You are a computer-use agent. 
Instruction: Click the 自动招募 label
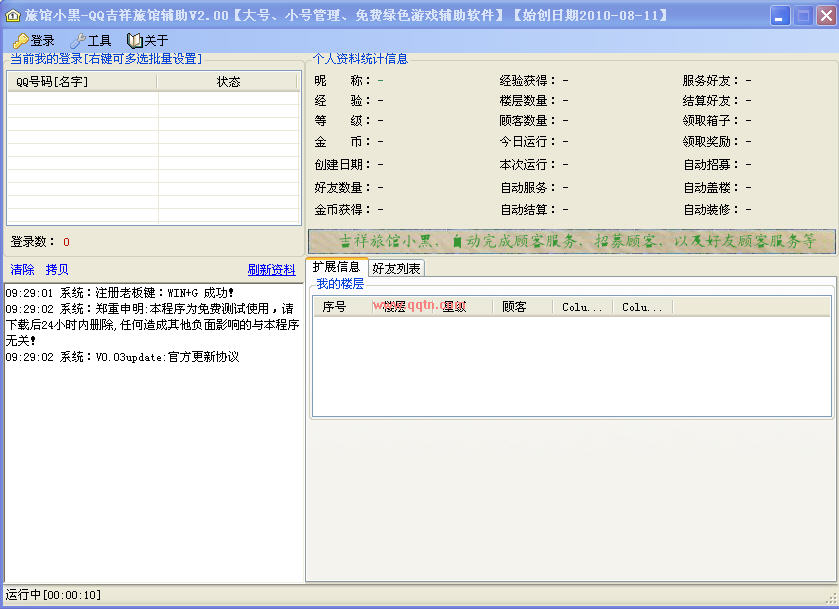point(711,164)
